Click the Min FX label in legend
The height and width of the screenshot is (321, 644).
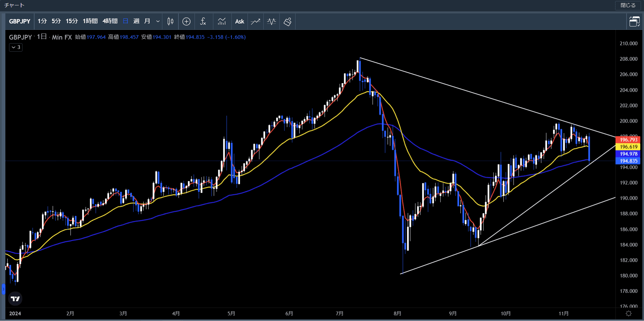click(62, 37)
